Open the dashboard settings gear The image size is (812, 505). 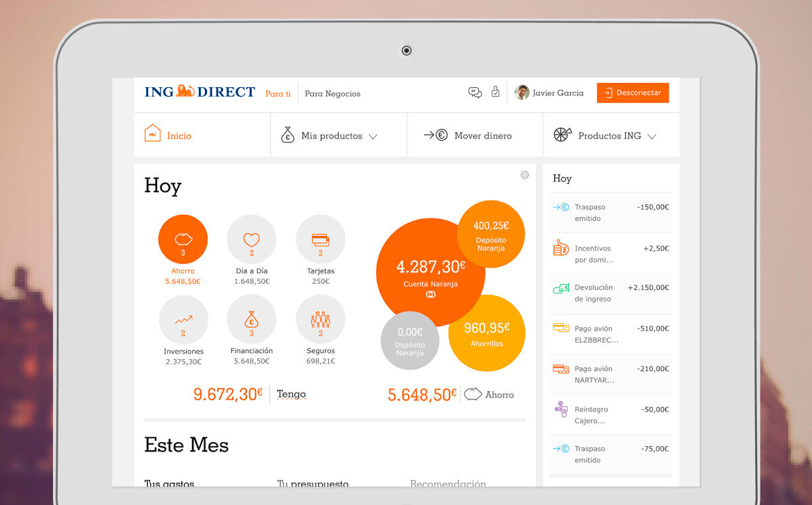pos(524,174)
